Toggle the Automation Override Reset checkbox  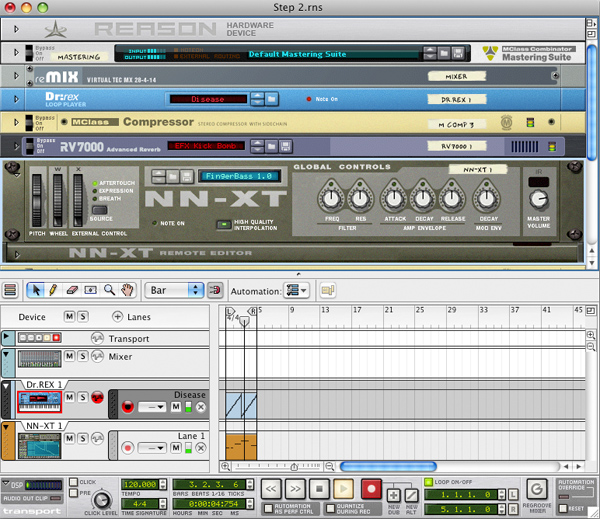562,509
